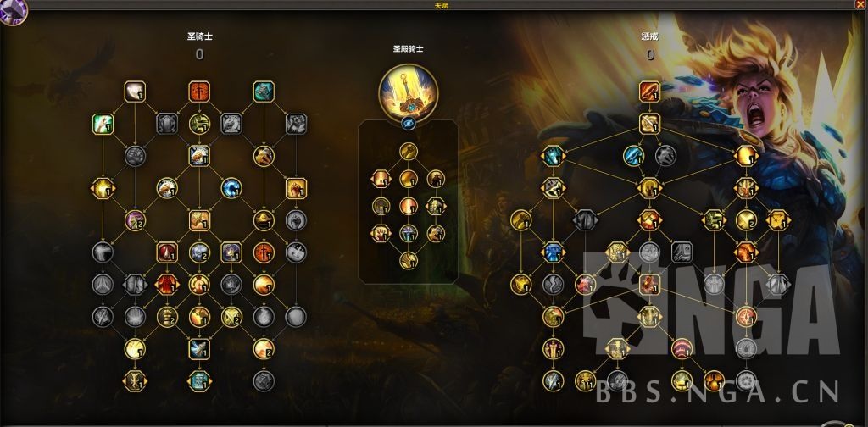
Task: Click the 圣骑士 class tree header
Action: [199, 37]
